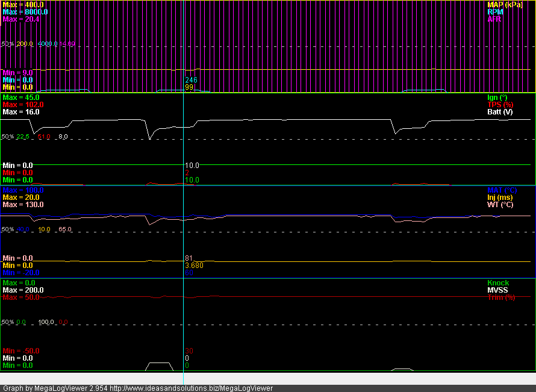
Task: Select the Inj (ms) legend label
Action: [x=500, y=198]
